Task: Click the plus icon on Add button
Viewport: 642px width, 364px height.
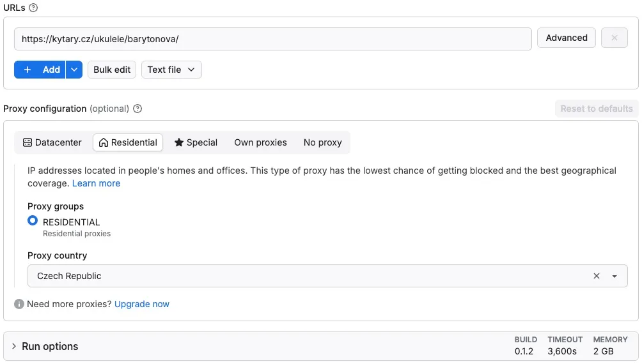Action: (27, 70)
